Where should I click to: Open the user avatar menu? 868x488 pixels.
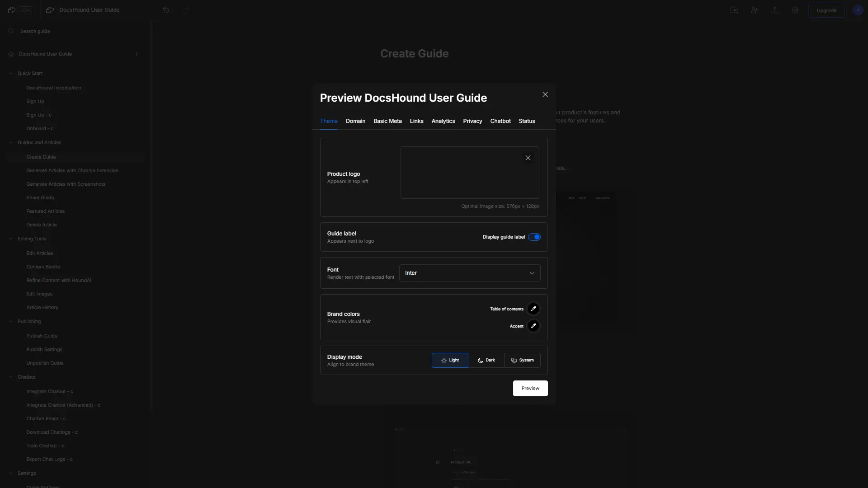tap(858, 10)
